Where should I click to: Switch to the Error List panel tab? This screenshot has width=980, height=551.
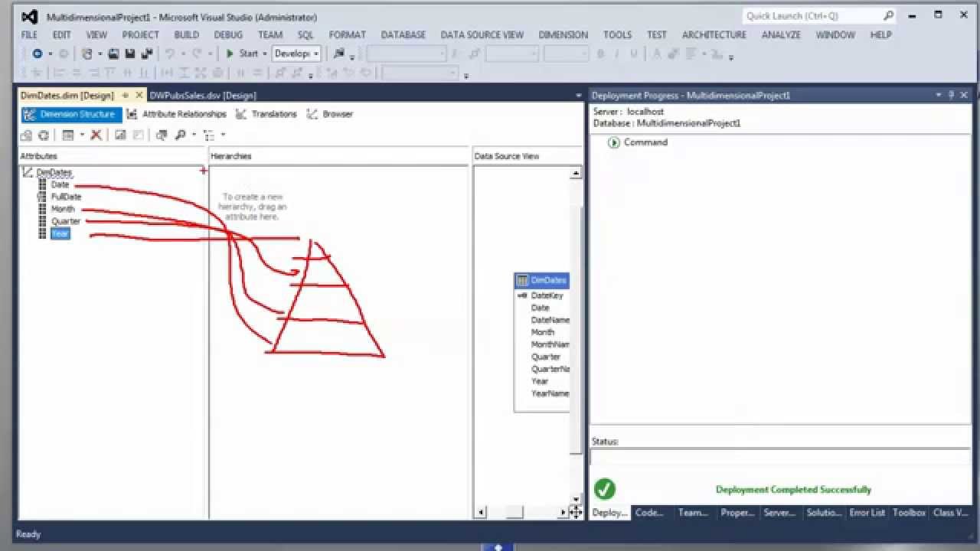867,513
